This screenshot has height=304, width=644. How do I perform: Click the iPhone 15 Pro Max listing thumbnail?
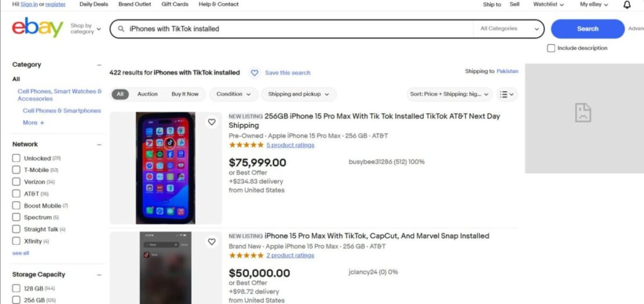coord(165,168)
